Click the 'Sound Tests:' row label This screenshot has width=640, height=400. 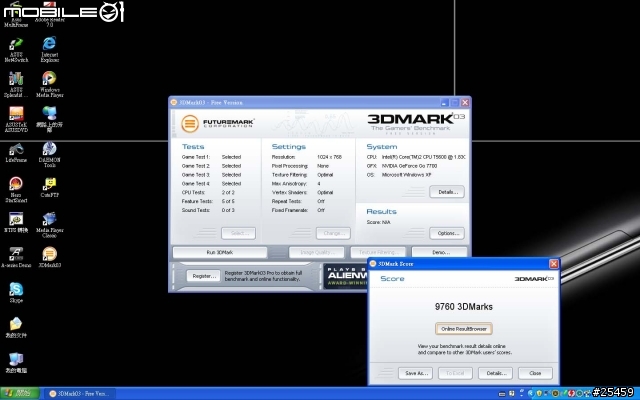pos(196,210)
